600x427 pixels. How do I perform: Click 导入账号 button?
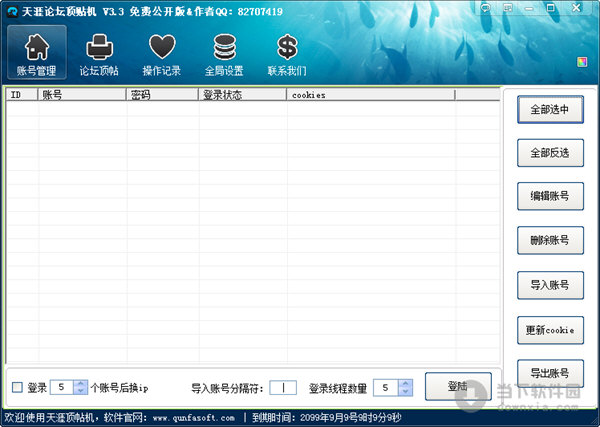(x=550, y=285)
